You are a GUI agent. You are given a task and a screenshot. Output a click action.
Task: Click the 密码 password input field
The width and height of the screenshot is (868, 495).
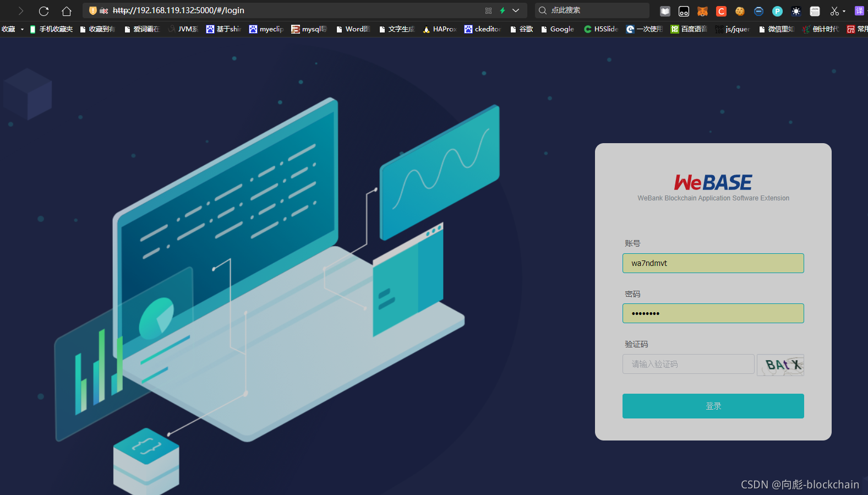click(x=713, y=313)
